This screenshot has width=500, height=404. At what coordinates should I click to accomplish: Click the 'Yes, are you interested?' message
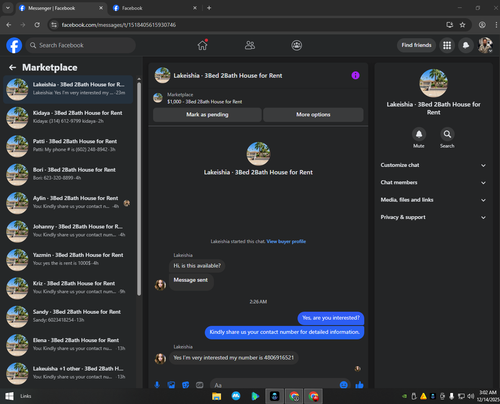[331, 318]
